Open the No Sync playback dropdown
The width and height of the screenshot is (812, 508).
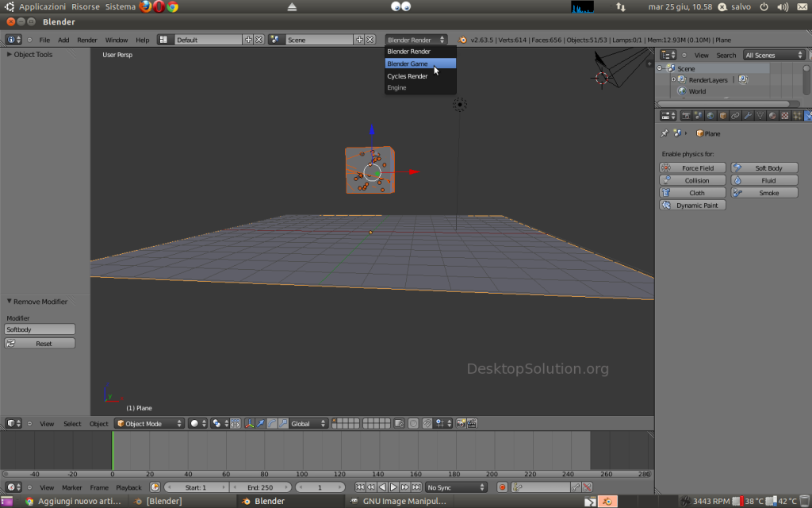pyautogui.click(x=456, y=487)
